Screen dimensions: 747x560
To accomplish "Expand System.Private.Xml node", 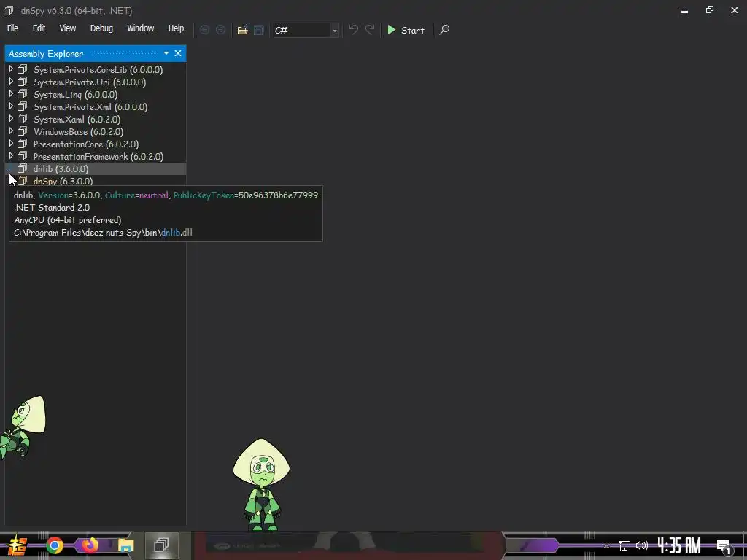I will click(11, 106).
